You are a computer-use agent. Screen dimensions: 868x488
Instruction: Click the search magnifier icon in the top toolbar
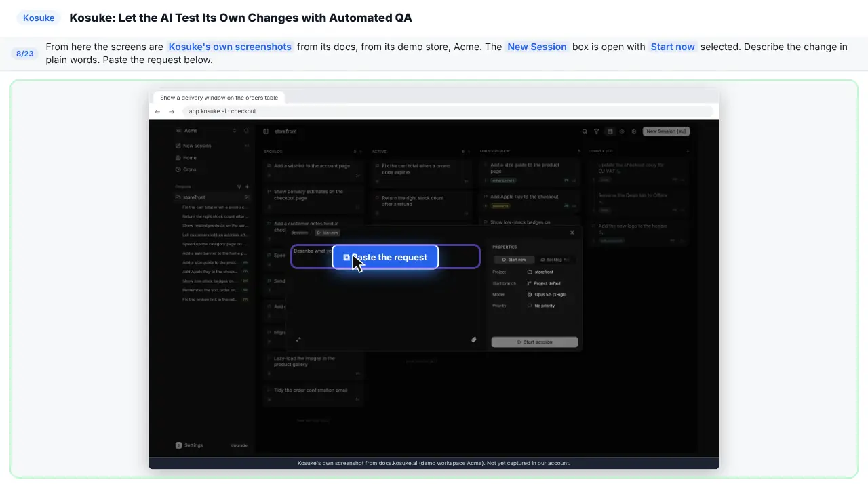click(585, 131)
